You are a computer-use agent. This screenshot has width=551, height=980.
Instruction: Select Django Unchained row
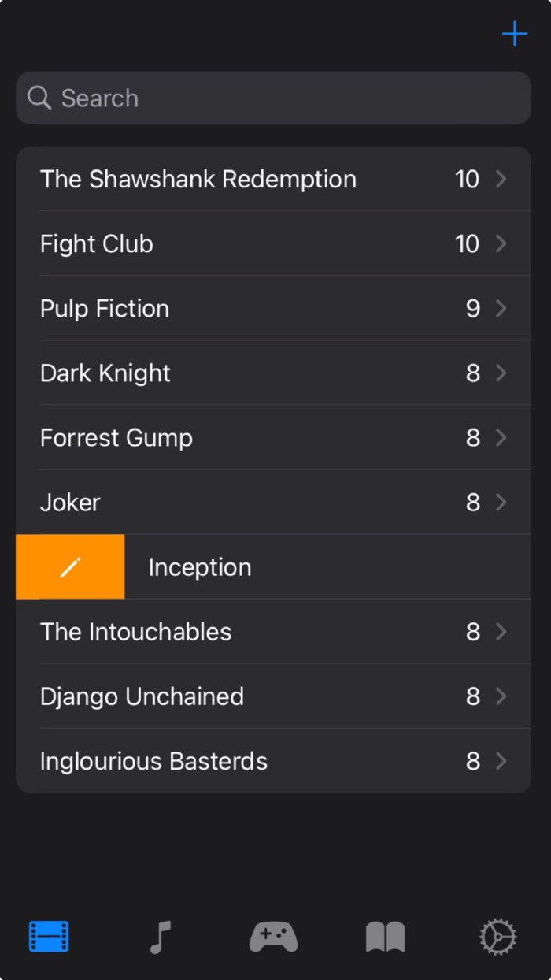coord(142,696)
